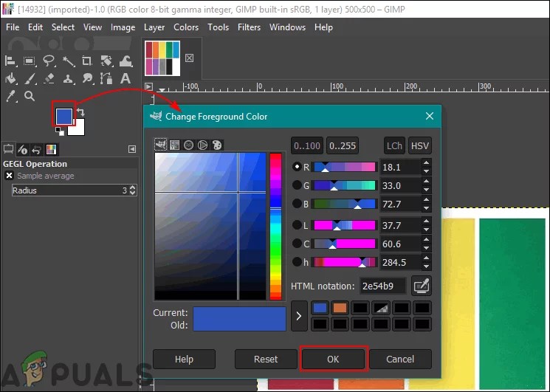The height and width of the screenshot is (392, 550).
Task: Switch to color Wheel selector
Action: point(203,145)
